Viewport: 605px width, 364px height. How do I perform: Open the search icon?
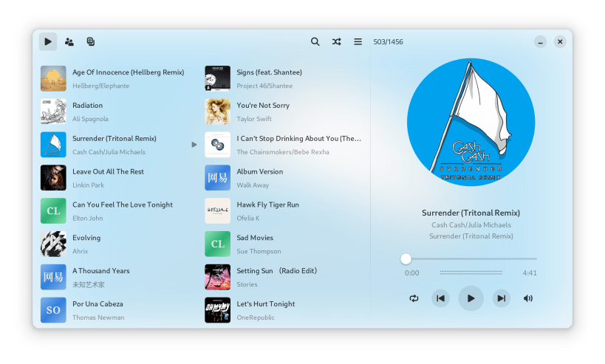[x=315, y=41]
